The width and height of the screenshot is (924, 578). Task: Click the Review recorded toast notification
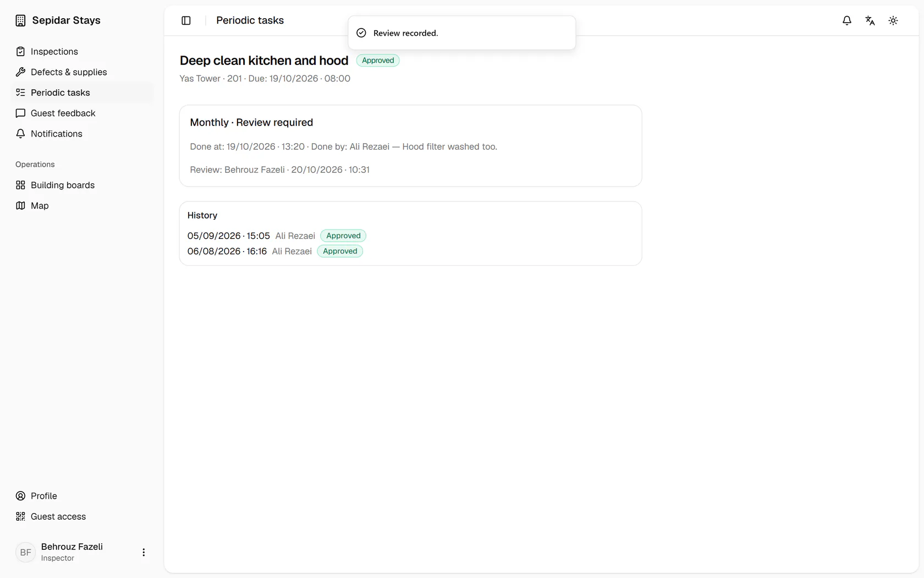click(x=462, y=33)
